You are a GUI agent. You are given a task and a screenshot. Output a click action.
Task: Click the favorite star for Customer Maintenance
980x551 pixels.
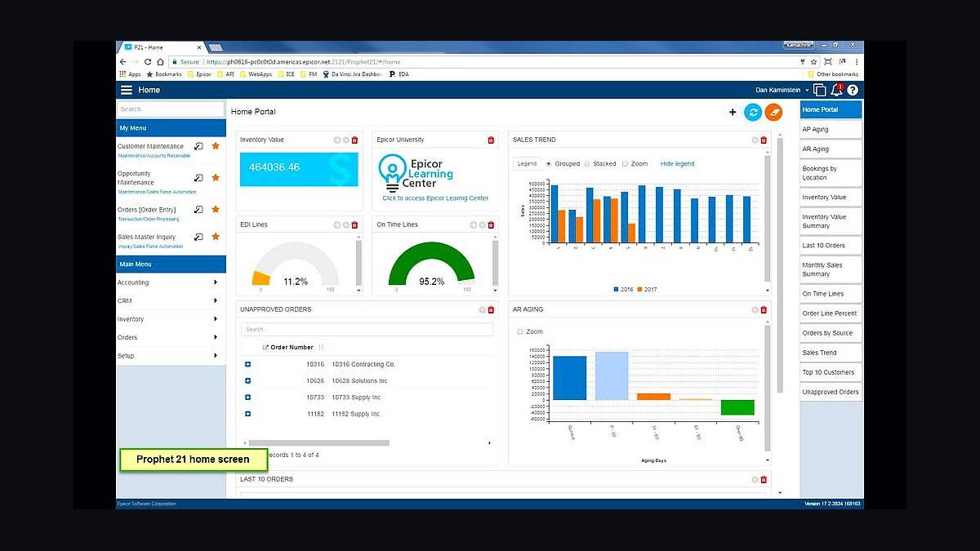(216, 146)
